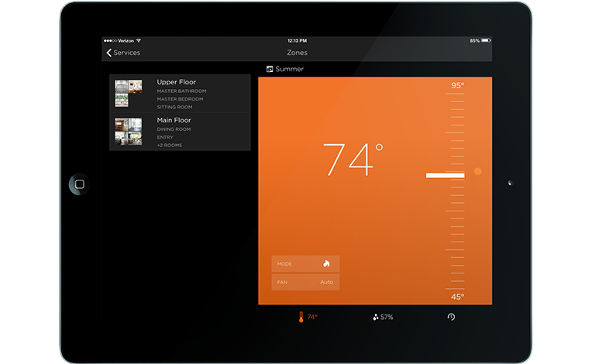This screenshot has width=592, height=364.
Task: Click the 95° top of scale
Action: point(457,85)
